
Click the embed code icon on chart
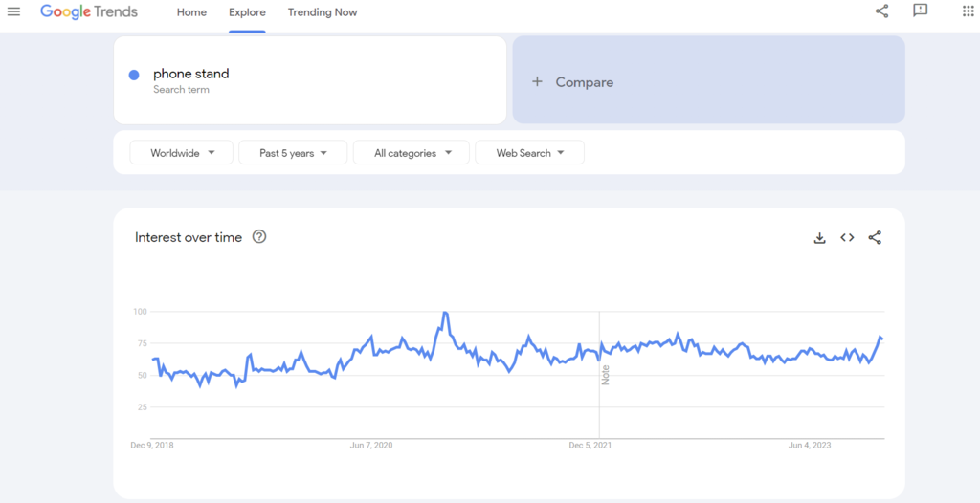tap(847, 238)
